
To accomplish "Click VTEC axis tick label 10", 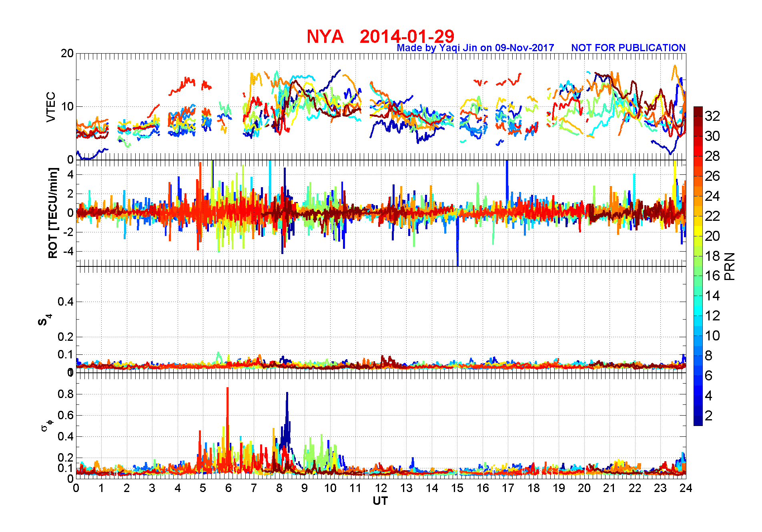I will (67, 106).
